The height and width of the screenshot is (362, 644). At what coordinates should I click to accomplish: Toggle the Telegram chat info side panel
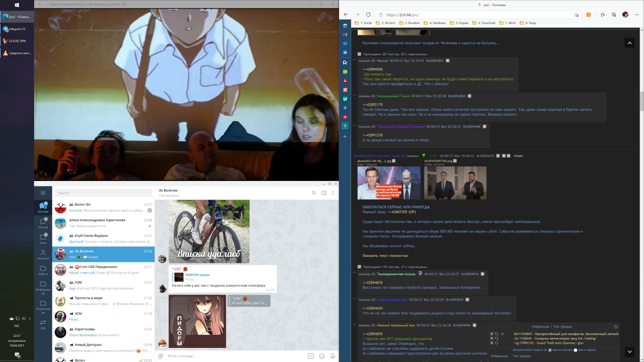(324, 193)
